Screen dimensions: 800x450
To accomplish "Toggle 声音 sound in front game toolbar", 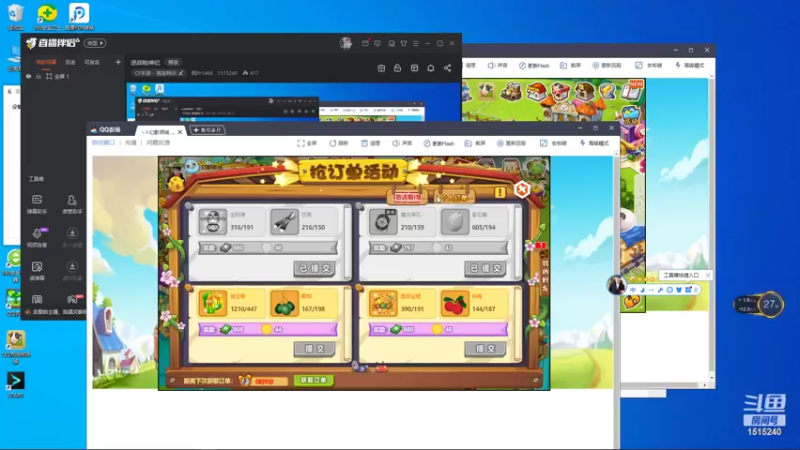I will pyautogui.click(x=402, y=143).
